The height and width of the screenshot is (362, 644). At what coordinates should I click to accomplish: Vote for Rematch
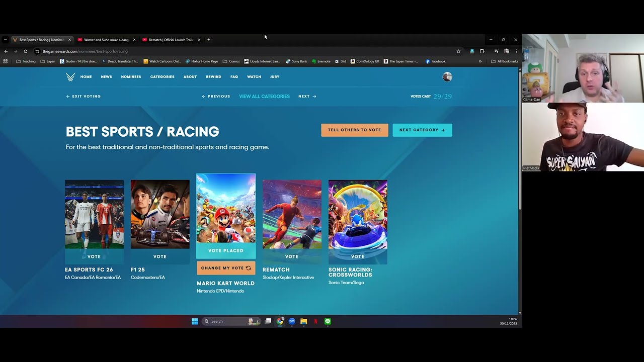292,256
